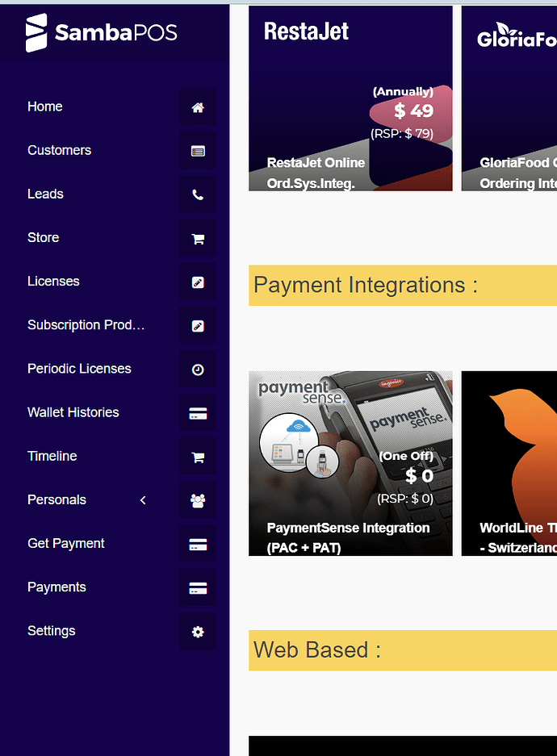Viewport: 557px width, 756px height.
Task: Select Personals label in the sidebar
Action: coord(57,500)
